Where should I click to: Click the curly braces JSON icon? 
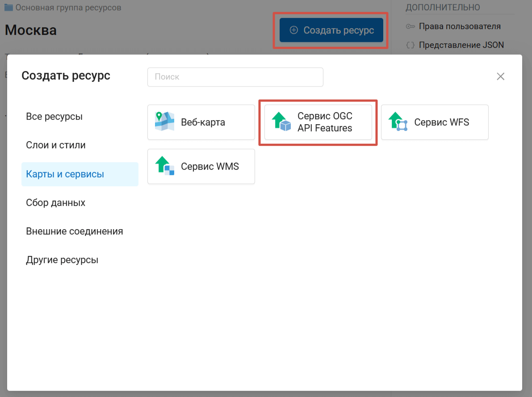(x=411, y=45)
